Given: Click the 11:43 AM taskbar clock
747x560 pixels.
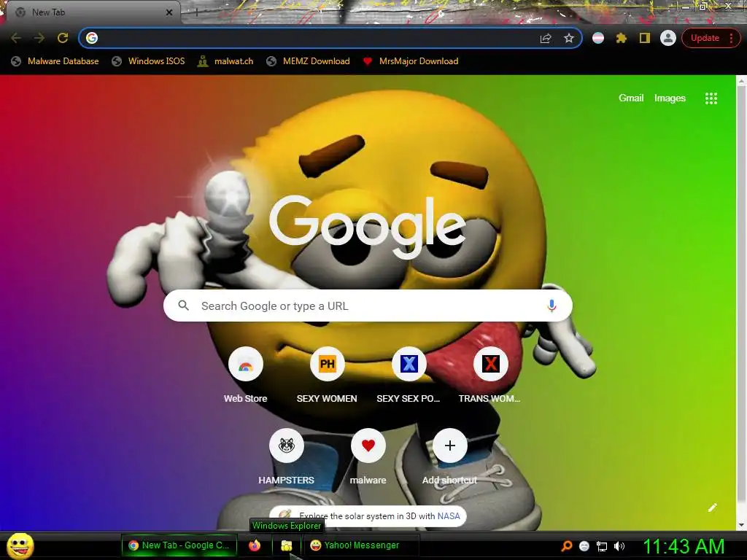Looking at the screenshot, I should 684,546.
